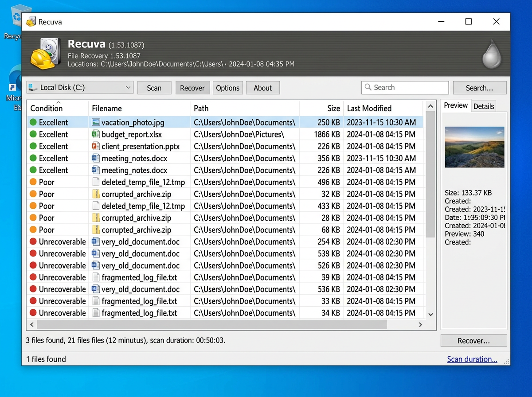Screen dimensions: 532x397
Task: Click the Recuva icon in the title bar
Action: pyautogui.click(x=31, y=22)
